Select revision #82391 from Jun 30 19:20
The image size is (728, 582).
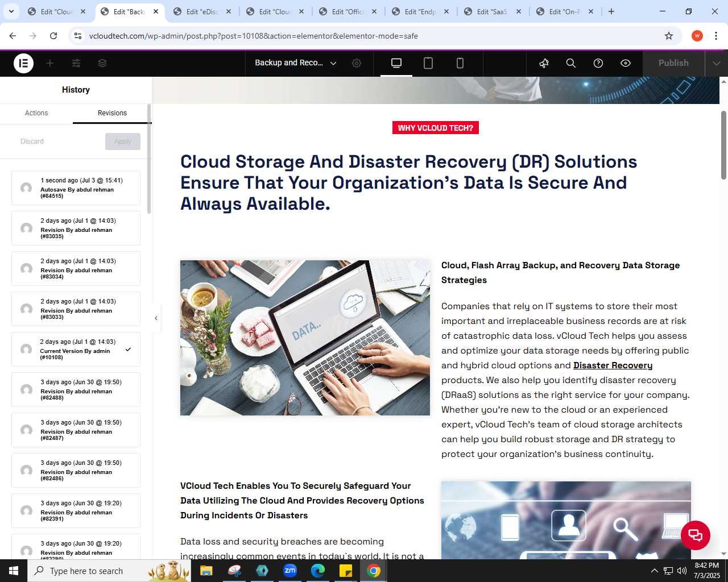point(76,511)
